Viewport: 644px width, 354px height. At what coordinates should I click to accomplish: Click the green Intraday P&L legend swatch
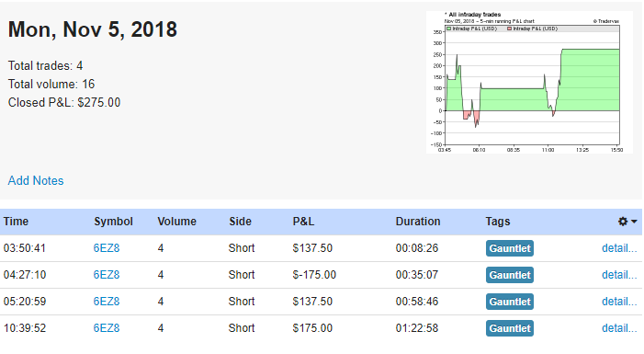click(449, 29)
